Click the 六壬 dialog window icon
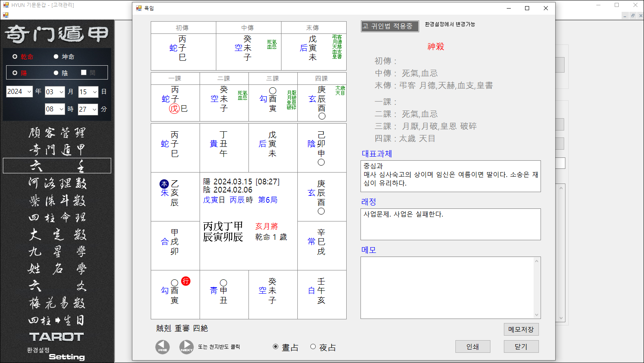 [x=139, y=8]
